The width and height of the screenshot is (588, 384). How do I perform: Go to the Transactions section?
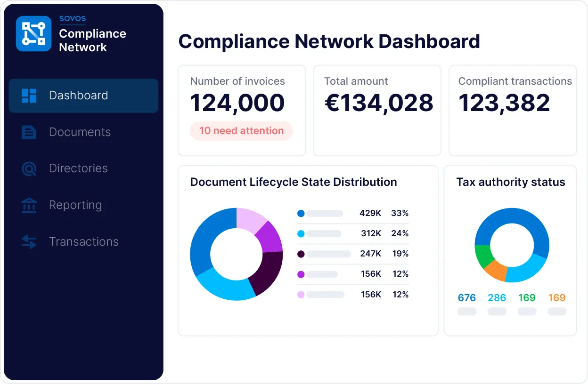83,242
